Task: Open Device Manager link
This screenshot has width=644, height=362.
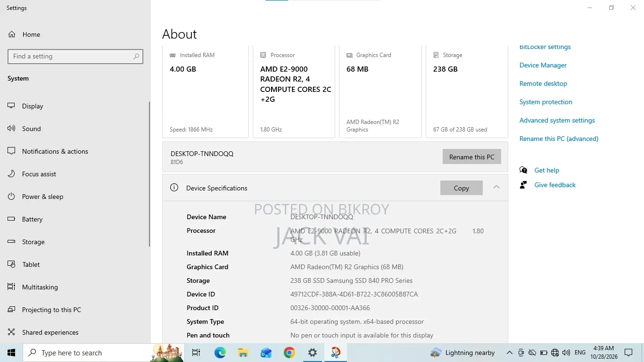Action: (x=543, y=65)
